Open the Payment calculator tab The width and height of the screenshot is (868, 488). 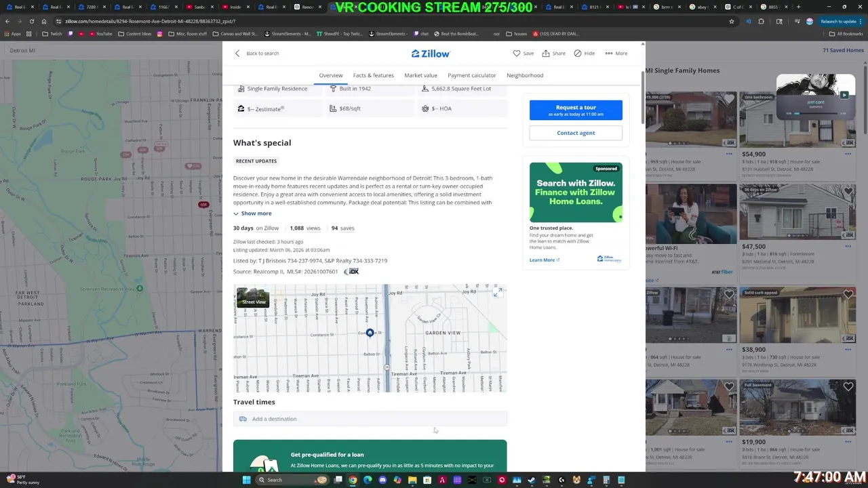pos(472,75)
